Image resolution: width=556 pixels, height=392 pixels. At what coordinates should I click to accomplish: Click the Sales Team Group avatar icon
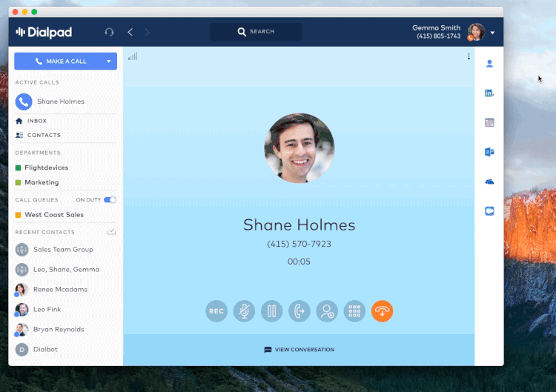click(x=21, y=250)
